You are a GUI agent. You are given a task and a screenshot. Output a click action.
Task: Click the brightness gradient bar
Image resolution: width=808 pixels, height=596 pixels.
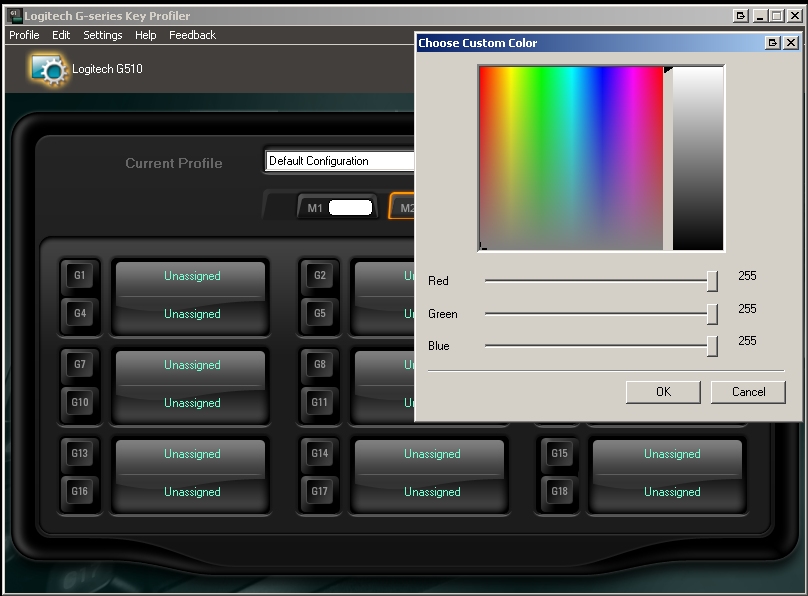click(x=698, y=158)
